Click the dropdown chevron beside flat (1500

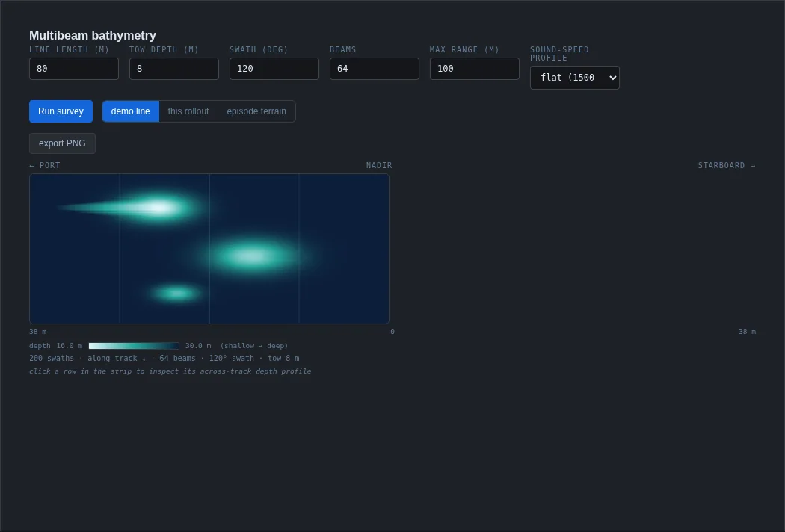613,78
